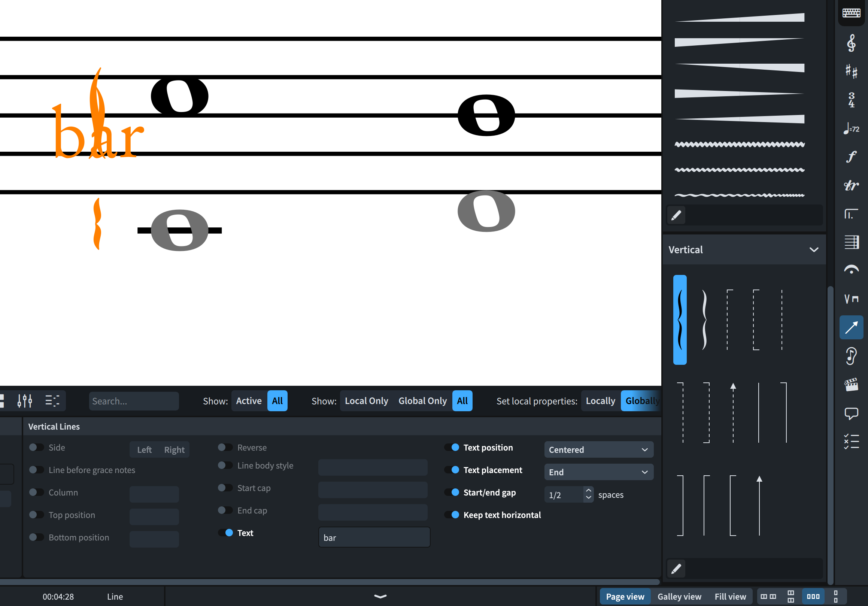Collapse the Vertical lines section

click(814, 249)
